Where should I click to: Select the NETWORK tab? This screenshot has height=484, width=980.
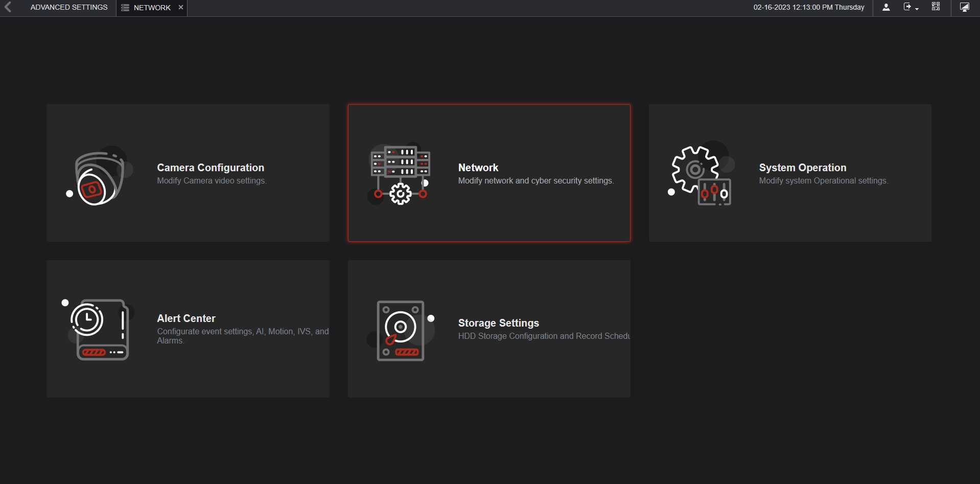(x=151, y=7)
